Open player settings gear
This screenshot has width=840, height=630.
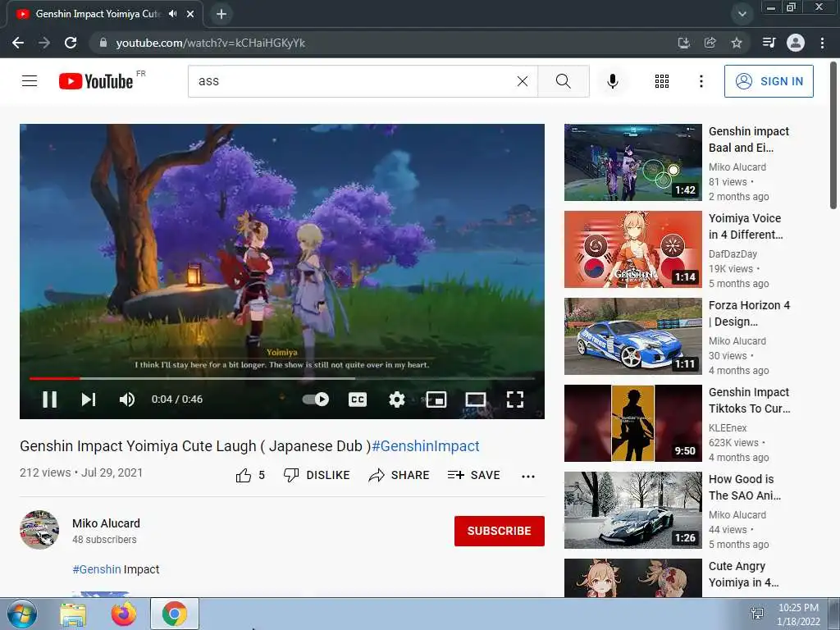(x=396, y=399)
